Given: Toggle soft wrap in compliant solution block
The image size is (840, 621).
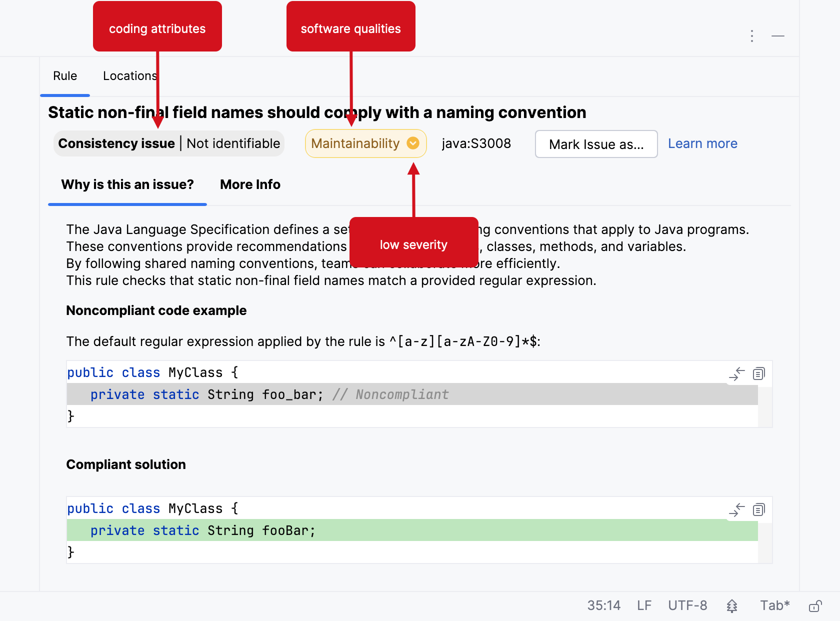Looking at the screenshot, I should click(x=736, y=509).
